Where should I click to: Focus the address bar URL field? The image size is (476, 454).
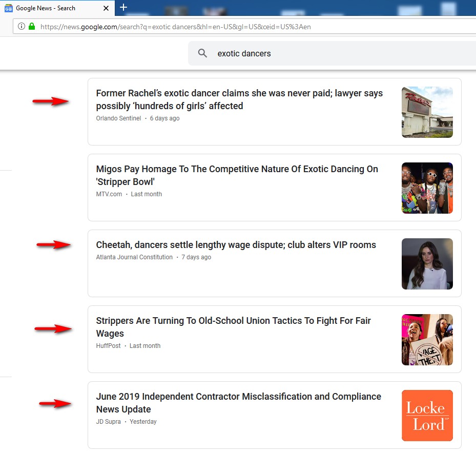click(x=244, y=27)
